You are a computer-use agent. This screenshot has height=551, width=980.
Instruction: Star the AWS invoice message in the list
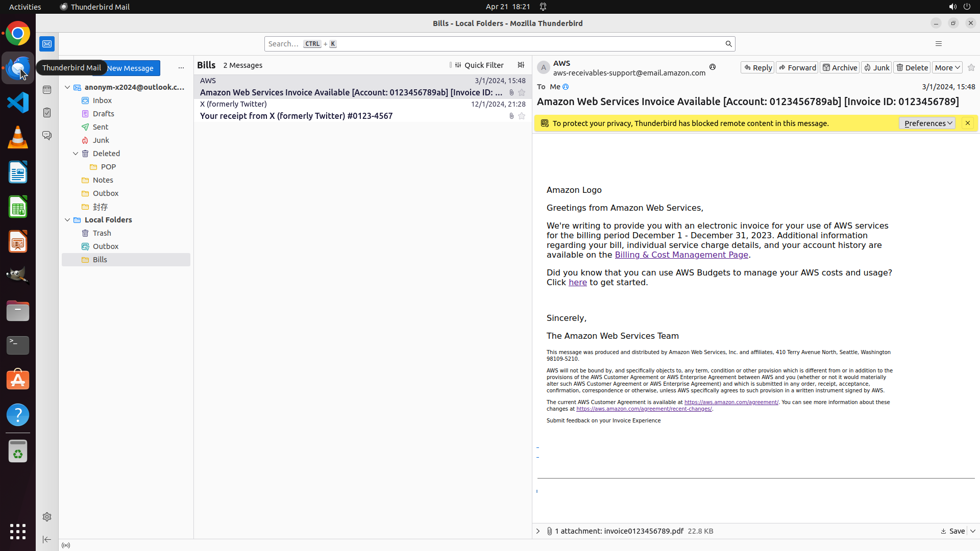(x=522, y=93)
